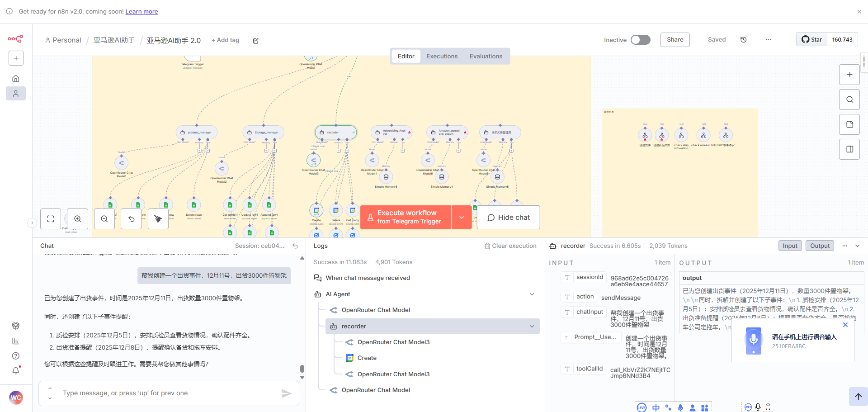The image size is (868, 412).
Task: Switch to the Executions tab
Action: [442, 57]
